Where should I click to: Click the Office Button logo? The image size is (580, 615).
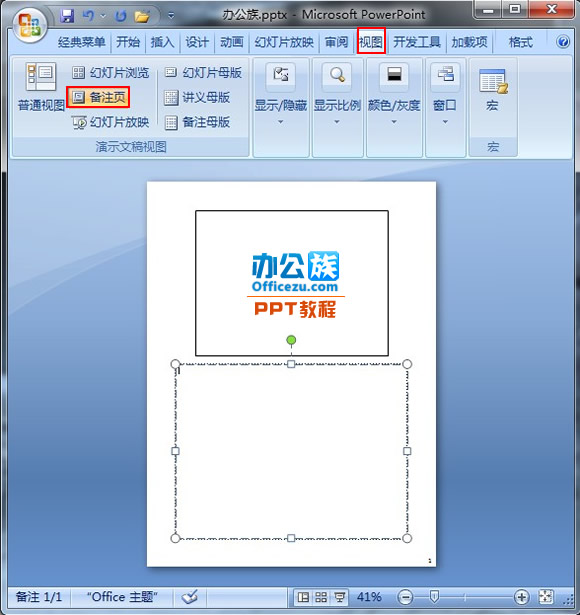tap(30, 25)
